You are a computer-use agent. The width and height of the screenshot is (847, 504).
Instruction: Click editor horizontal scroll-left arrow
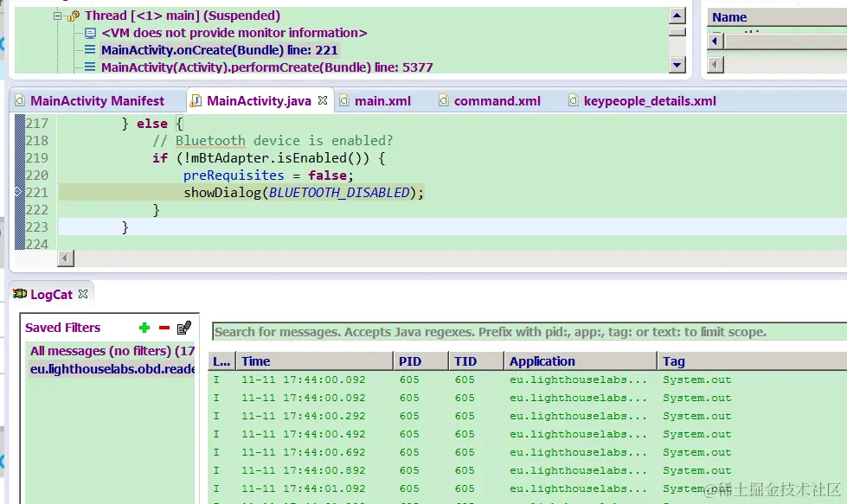point(66,258)
